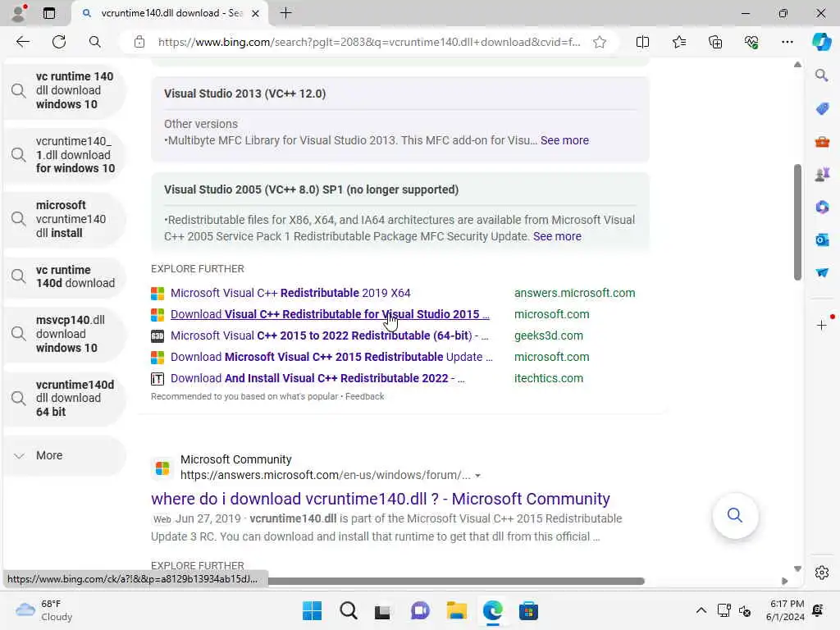Search 'vc runtime 140 dll download windows 10'

pos(64,90)
